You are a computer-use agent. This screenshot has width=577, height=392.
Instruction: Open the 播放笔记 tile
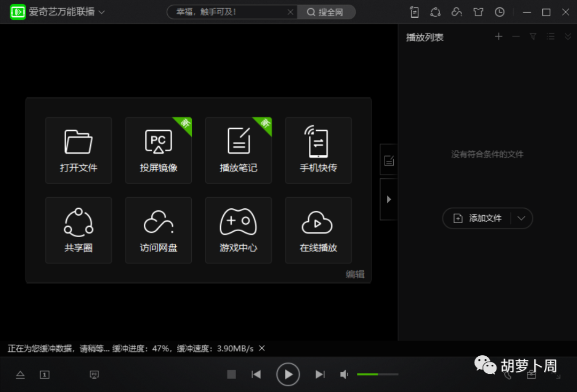(x=238, y=150)
